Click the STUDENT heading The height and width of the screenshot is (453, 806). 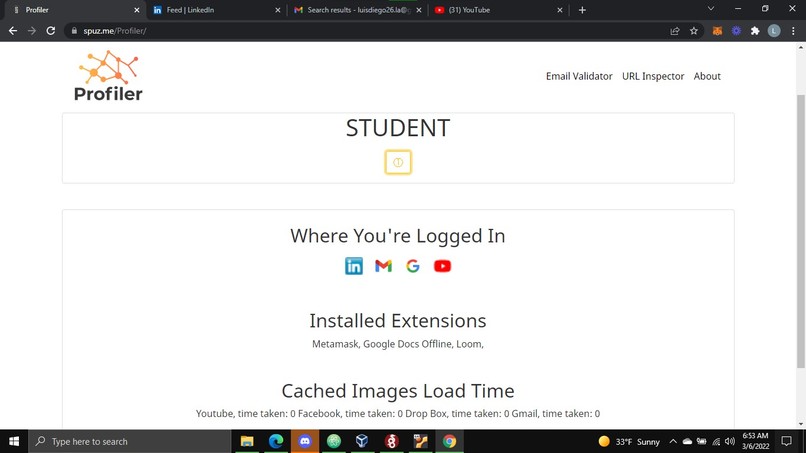[x=398, y=128]
